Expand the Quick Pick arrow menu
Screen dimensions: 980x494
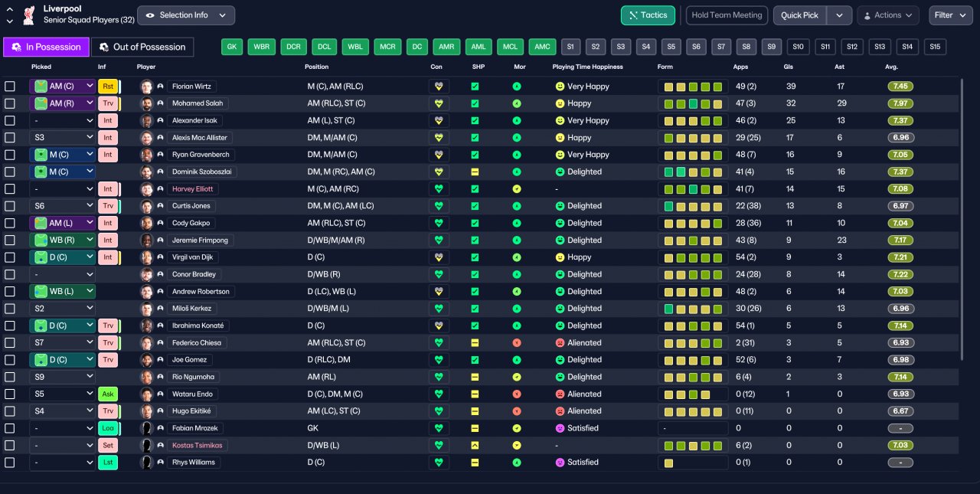(x=839, y=15)
